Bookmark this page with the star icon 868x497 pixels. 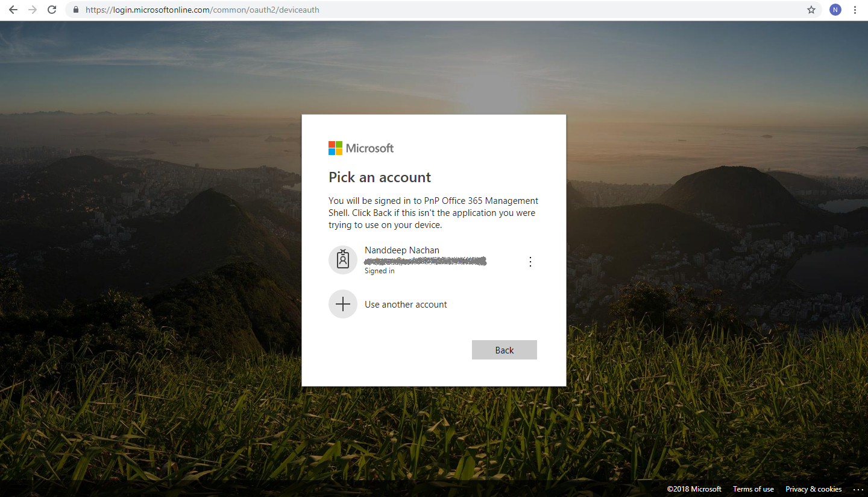pos(811,10)
